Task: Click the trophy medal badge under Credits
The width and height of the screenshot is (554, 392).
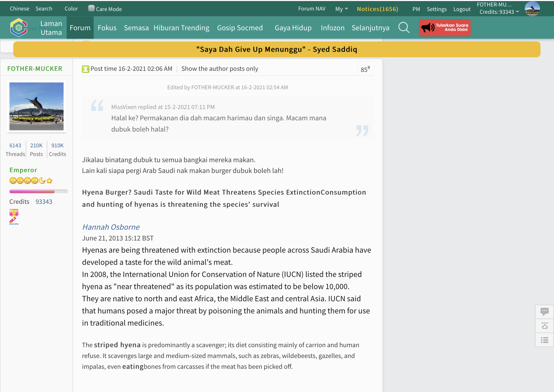Action: [x=14, y=213]
